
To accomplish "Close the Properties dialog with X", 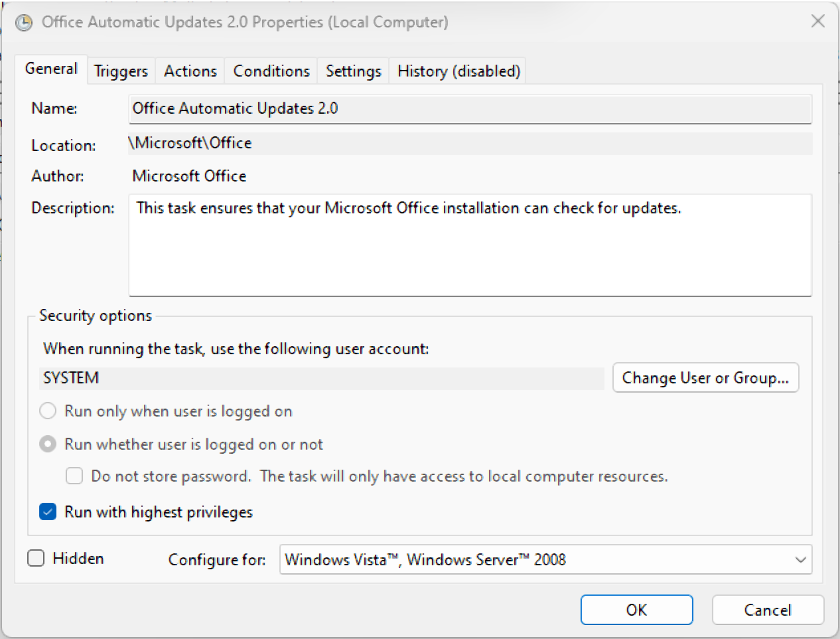I will (x=818, y=21).
